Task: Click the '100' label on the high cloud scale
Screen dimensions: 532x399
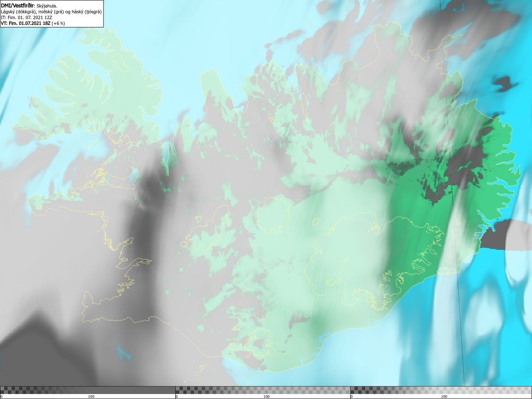Action: (444, 397)
